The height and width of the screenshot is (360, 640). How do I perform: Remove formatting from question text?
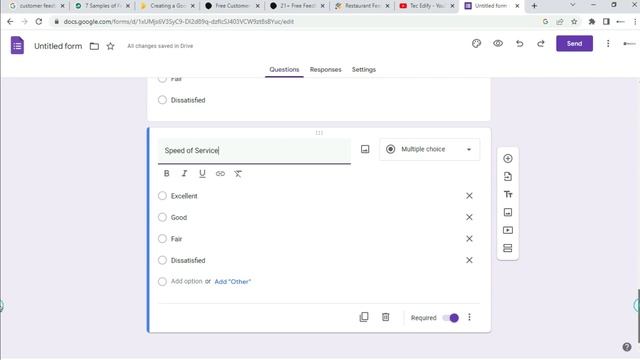(238, 173)
